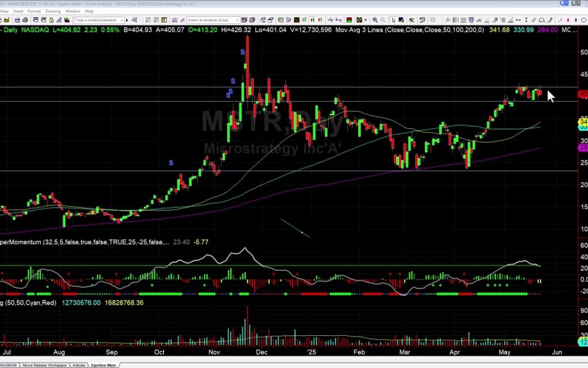This screenshot has height=368, width=588.
Task: Select the Equities Main workspace tab
Action: tap(103, 365)
